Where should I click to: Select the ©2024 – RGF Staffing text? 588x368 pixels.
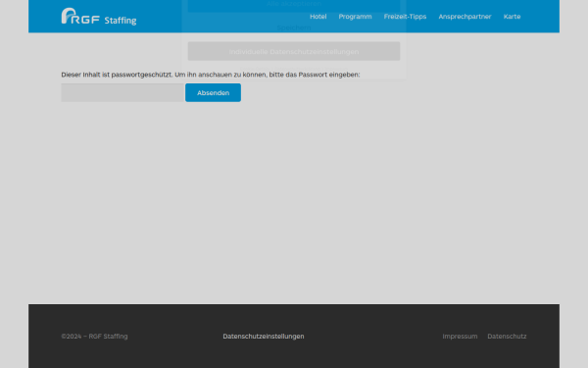pyautogui.click(x=94, y=336)
